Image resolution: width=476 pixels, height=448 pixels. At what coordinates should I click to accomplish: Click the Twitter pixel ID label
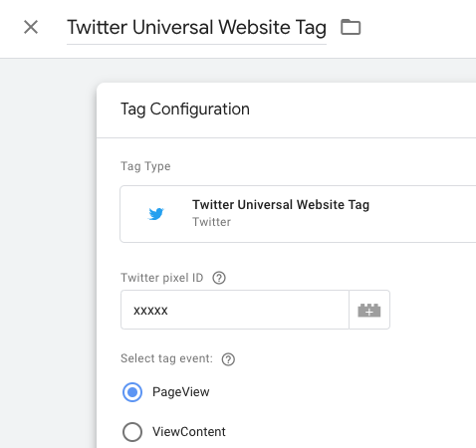(161, 278)
